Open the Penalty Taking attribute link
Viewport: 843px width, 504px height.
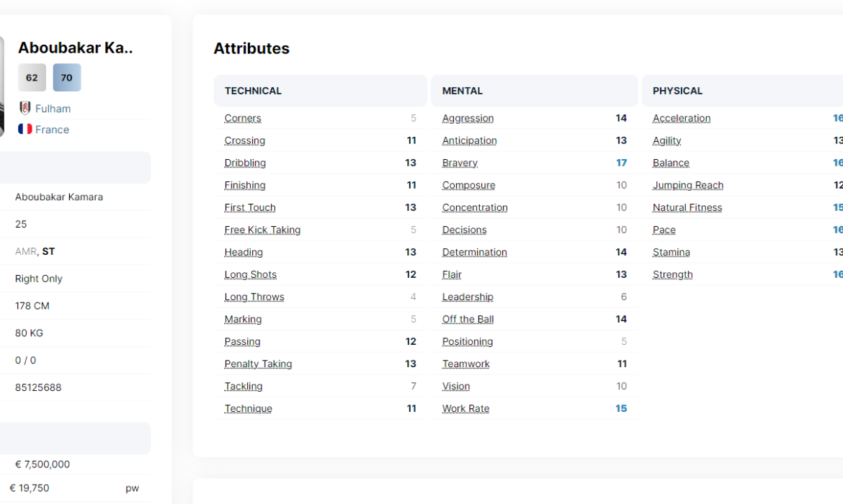tap(258, 364)
